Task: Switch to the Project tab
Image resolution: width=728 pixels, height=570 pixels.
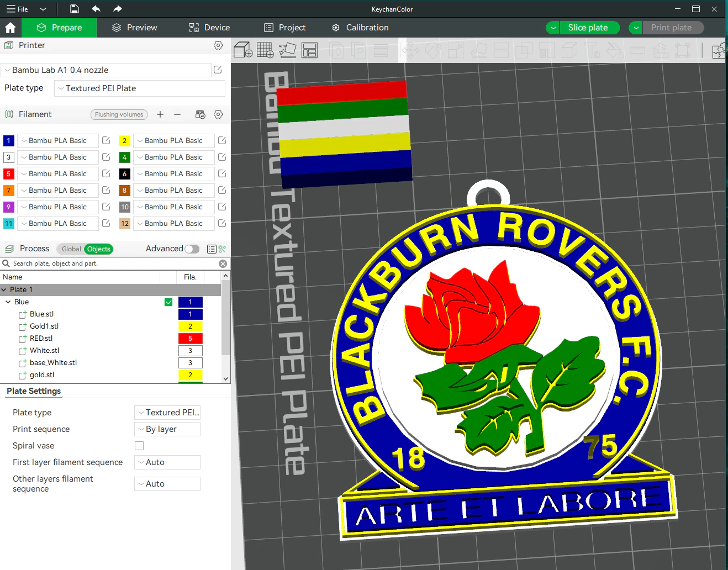Action: pos(285,28)
